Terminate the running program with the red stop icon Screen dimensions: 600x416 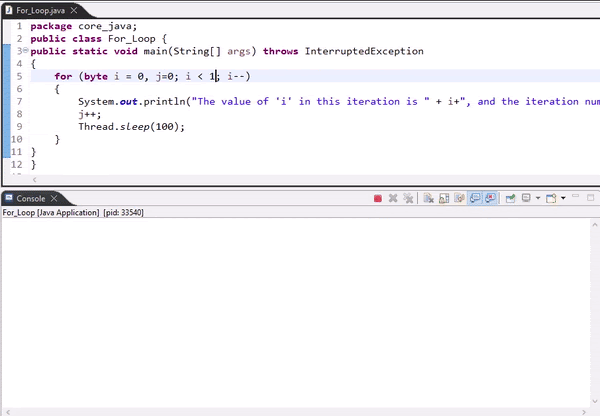(x=378, y=198)
